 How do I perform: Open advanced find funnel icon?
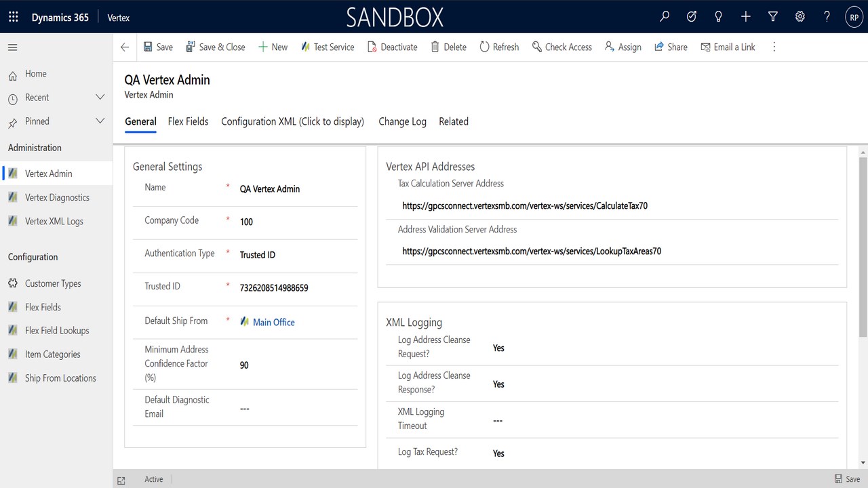point(773,17)
